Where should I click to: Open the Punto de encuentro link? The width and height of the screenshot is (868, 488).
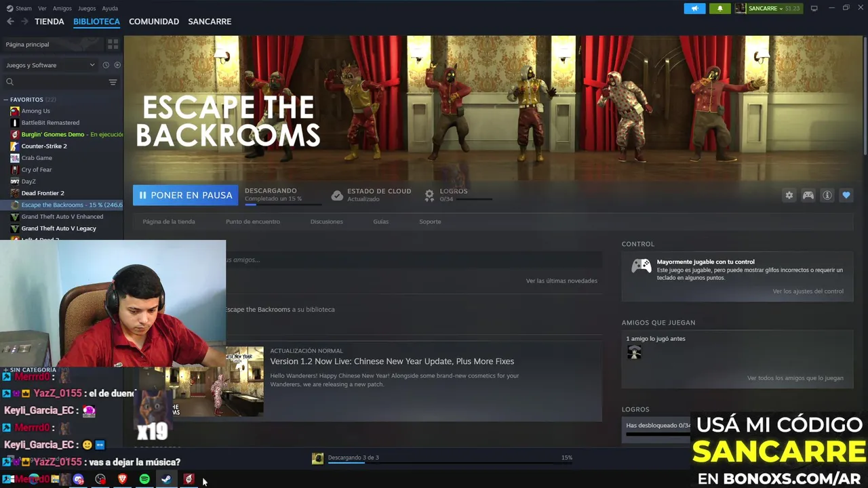pos(253,222)
